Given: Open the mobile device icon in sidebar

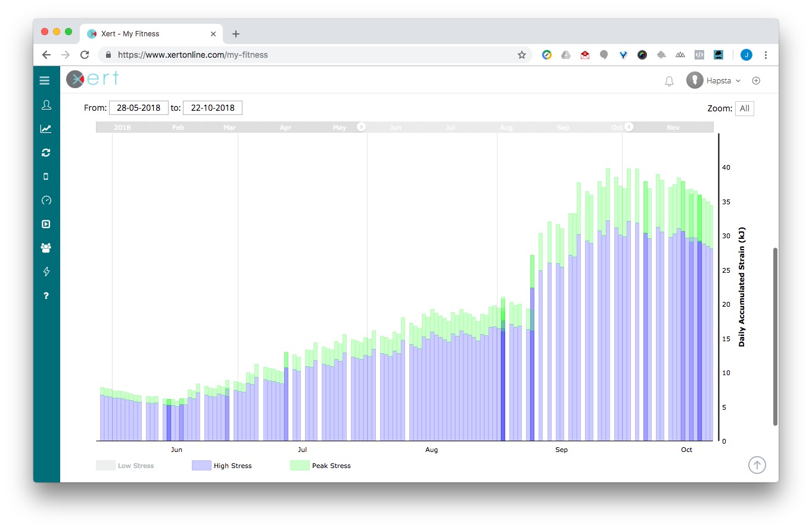Looking at the screenshot, I should [46, 176].
